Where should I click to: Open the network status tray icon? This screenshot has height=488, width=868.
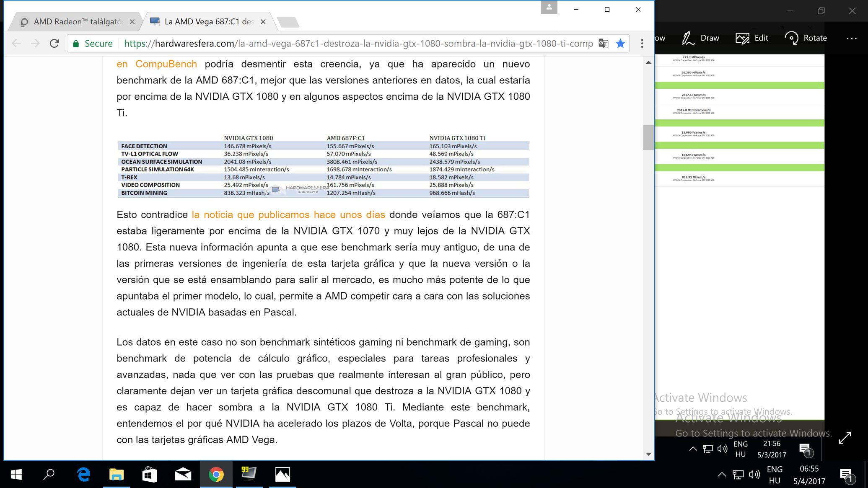pyautogui.click(x=738, y=475)
